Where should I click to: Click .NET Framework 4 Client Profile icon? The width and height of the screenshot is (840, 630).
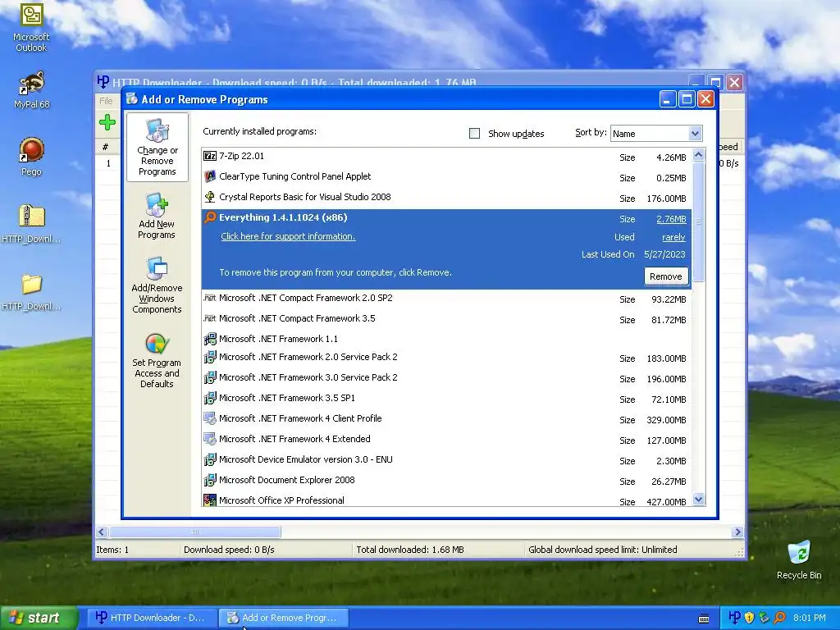210,418
